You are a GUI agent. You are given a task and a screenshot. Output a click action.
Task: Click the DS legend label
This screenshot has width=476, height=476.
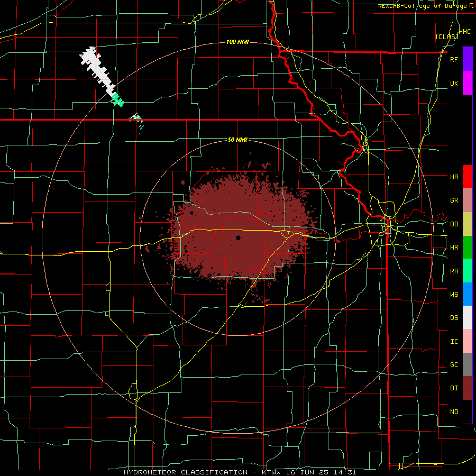[x=454, y=317]
